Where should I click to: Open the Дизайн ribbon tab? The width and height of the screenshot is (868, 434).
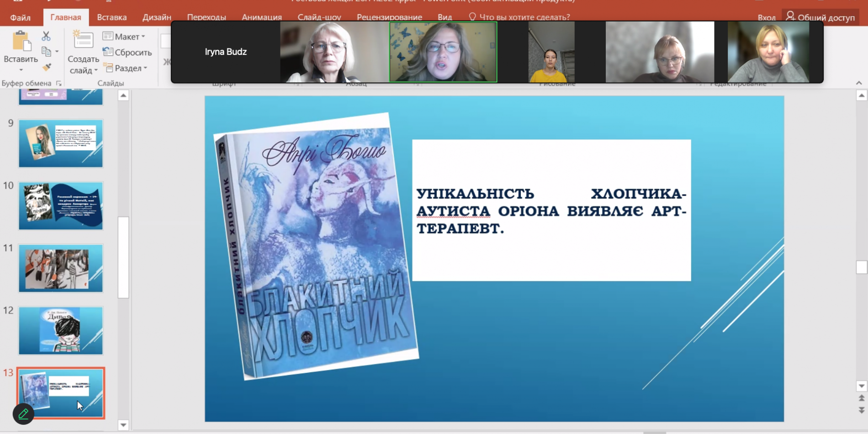[x=157, y=17]
